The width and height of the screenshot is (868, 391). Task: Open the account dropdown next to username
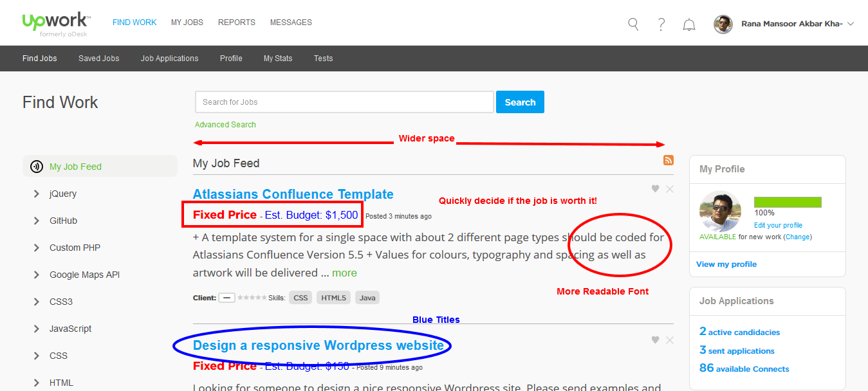coord(851,23)
